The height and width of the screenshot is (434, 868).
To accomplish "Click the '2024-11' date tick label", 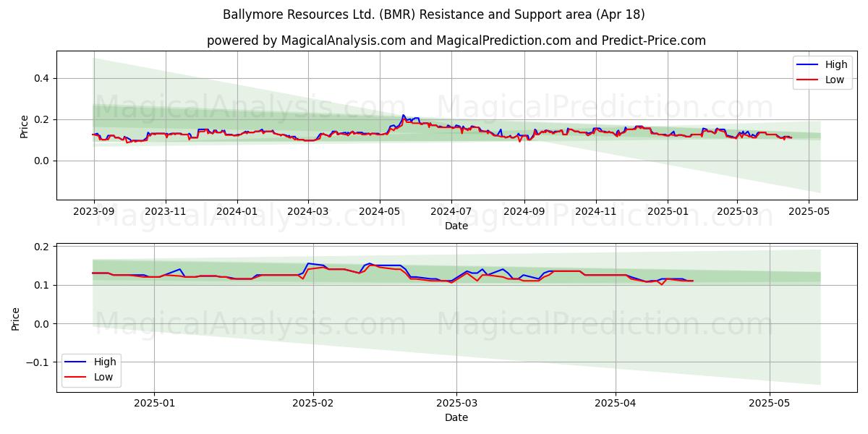I will (x=596, y=211).
